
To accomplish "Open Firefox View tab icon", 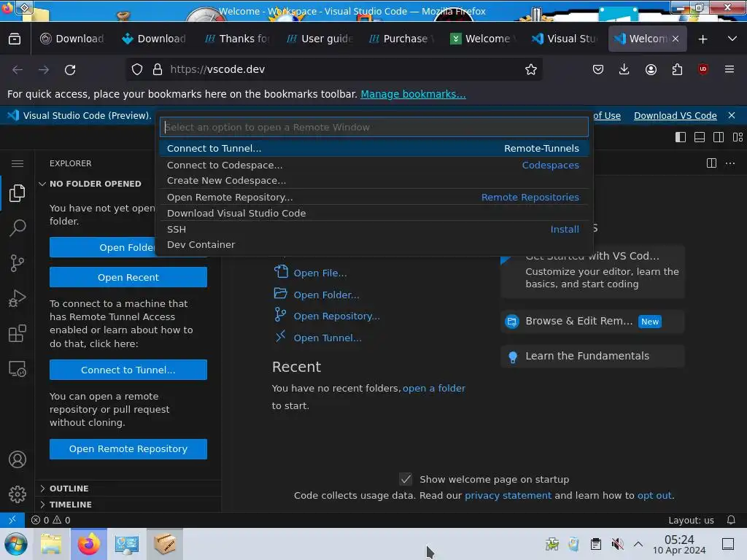I will pos(15,39).
